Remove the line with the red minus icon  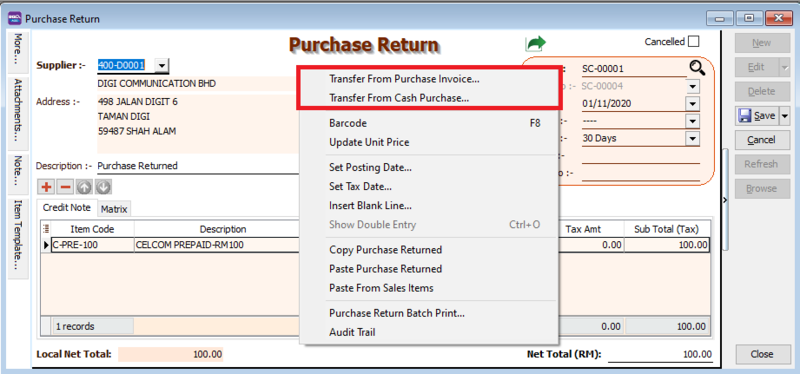[65, 187]
